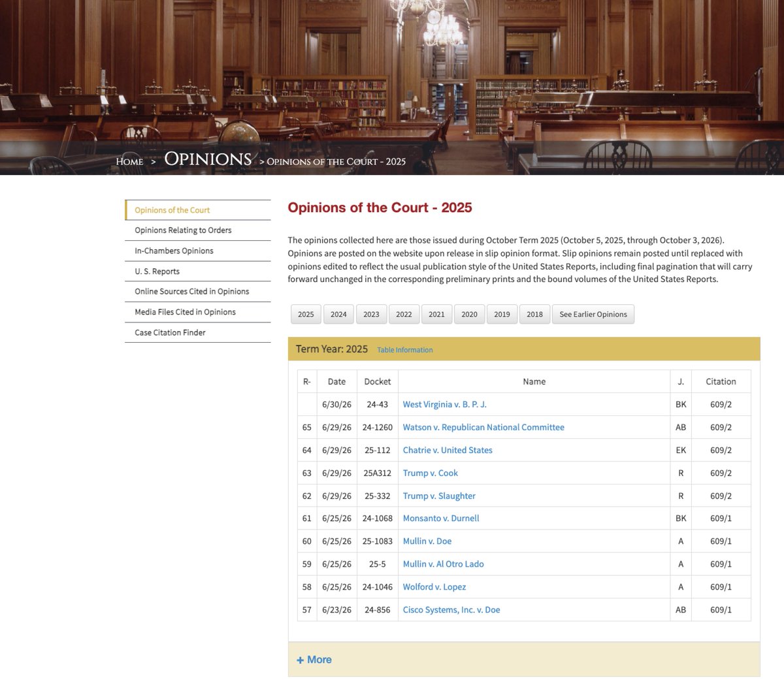Select docket number 25-332 cell

[x=378, y=496]
